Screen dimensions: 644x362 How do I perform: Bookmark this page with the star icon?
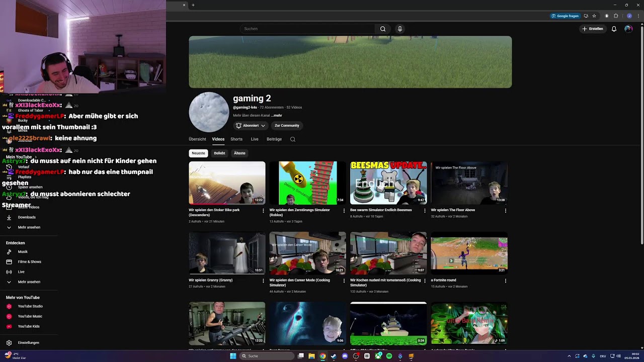pos(594,16)
